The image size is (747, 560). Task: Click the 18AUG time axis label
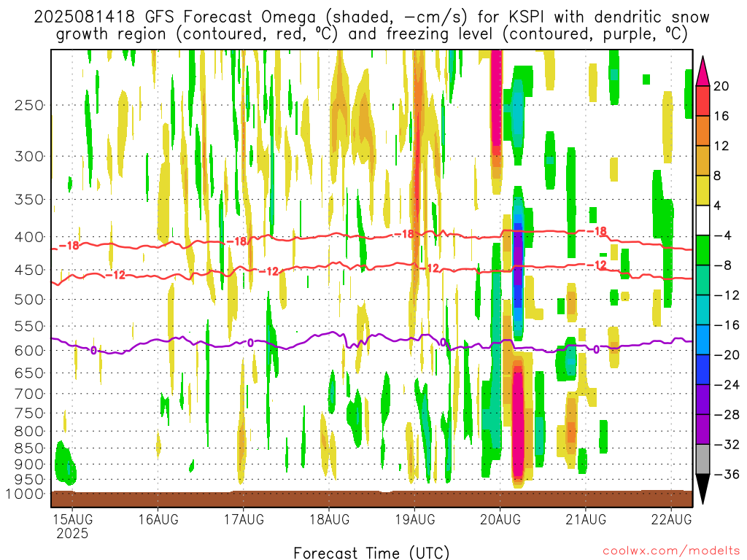pyautogui.click(x=329, y=518)
